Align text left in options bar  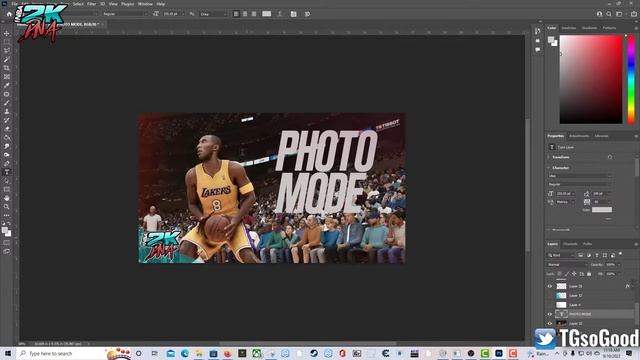236,14
